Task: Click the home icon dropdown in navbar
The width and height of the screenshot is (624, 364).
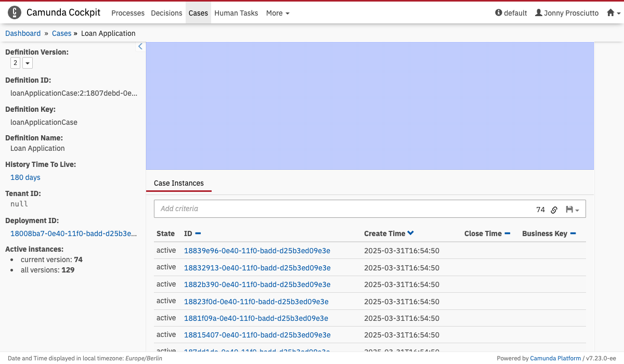Action: tap(614, 13)
